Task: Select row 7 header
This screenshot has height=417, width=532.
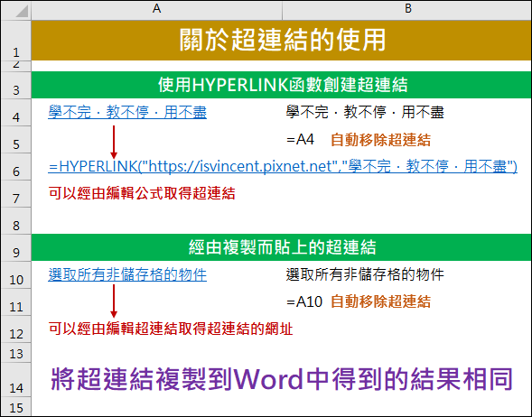Action: (16, 194)
